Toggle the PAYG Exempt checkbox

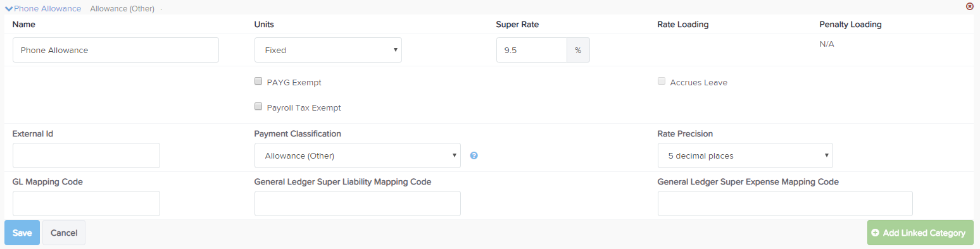point(258,82)
